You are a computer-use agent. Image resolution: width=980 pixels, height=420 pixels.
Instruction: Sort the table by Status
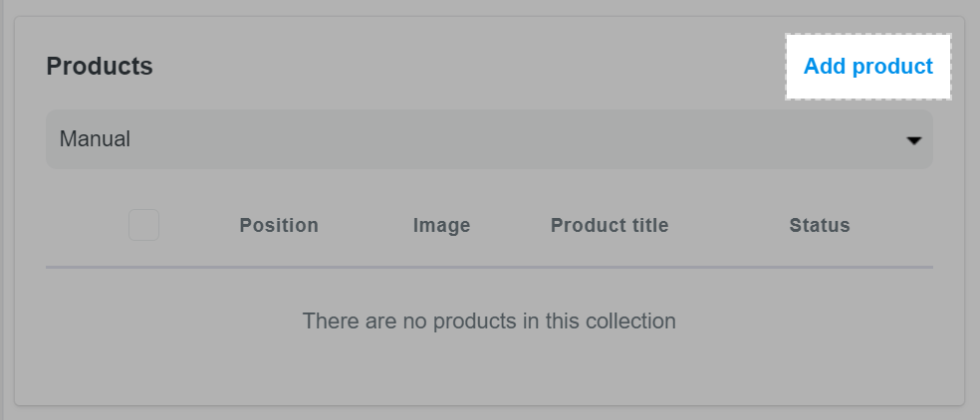(x=820, y=225)
